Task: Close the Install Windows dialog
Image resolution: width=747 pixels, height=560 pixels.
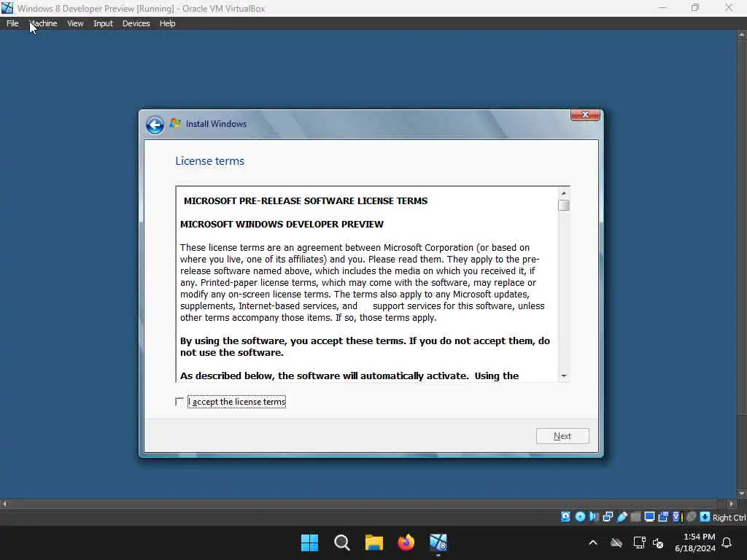Action: tap(585, 114)
